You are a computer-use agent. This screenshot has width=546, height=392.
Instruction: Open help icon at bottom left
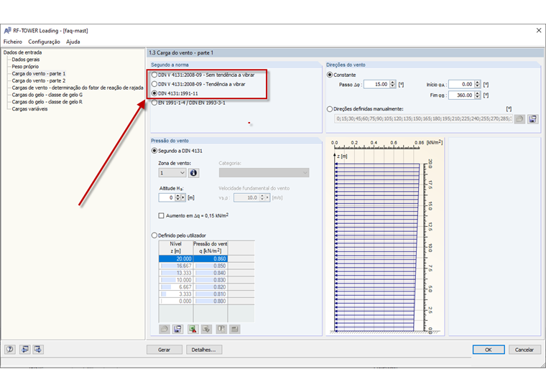10,349
